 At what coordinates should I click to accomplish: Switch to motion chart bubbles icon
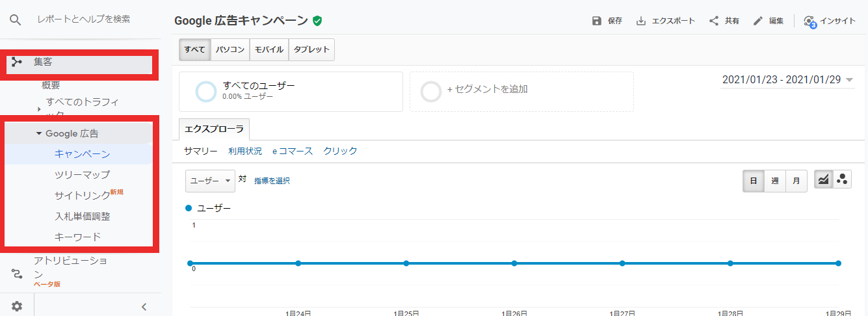point(842,180)
